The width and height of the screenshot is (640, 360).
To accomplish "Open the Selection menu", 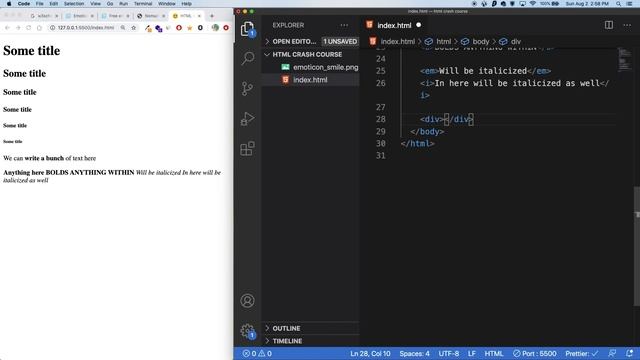I will pos(74,4).
